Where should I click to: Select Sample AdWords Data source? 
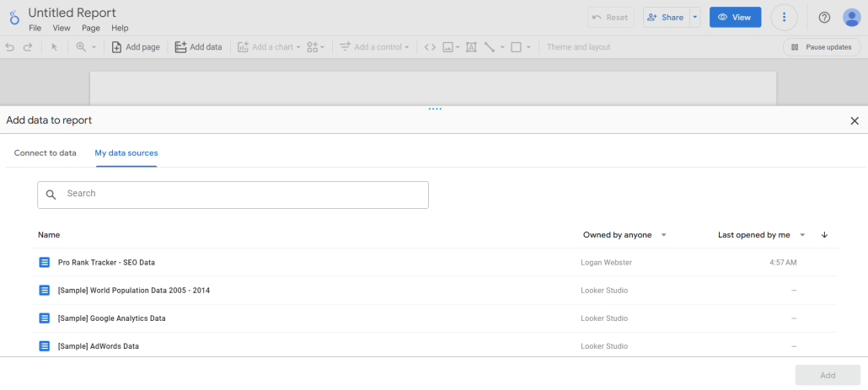pyautogui.click(x=433, y=346)
